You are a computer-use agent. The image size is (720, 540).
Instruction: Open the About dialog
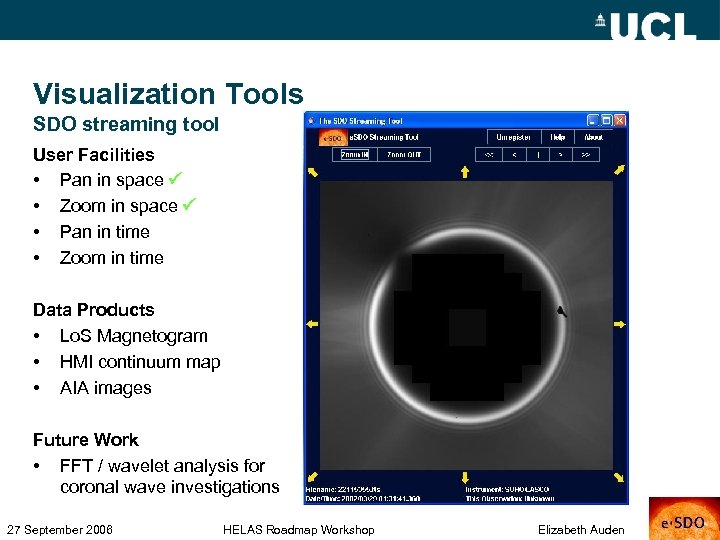593,137
